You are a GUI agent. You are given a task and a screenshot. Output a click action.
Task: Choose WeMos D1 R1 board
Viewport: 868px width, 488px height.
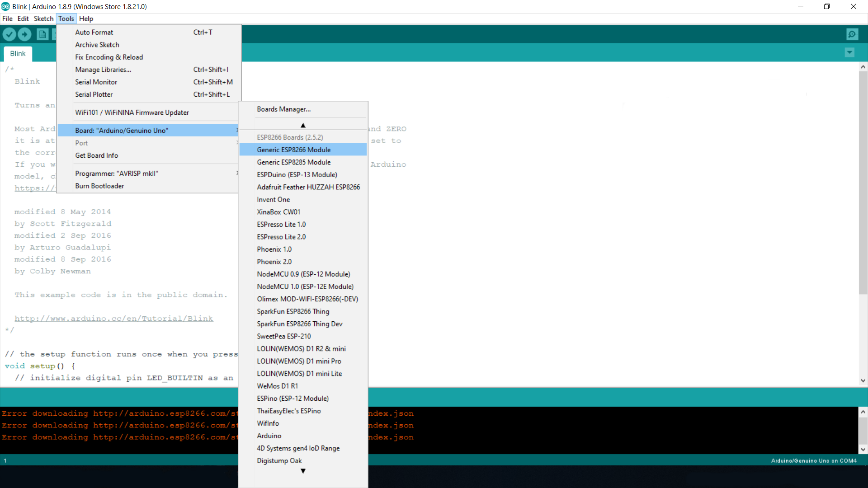[303, 386]
